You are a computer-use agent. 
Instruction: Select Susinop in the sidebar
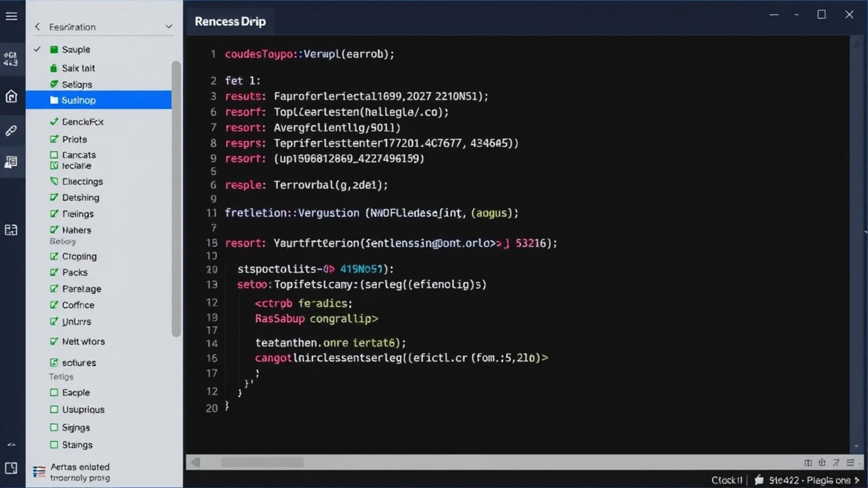click(x=79, y=100)
